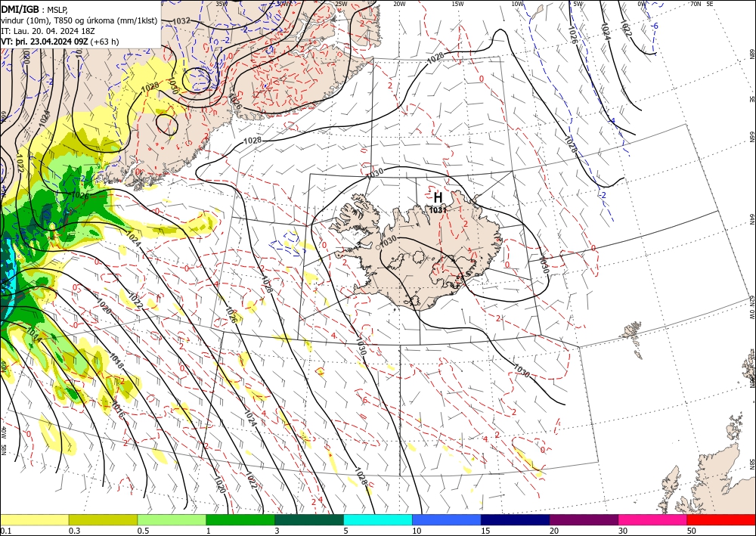Click the 20W longitude label at top
756x536 pixels.
399,4
